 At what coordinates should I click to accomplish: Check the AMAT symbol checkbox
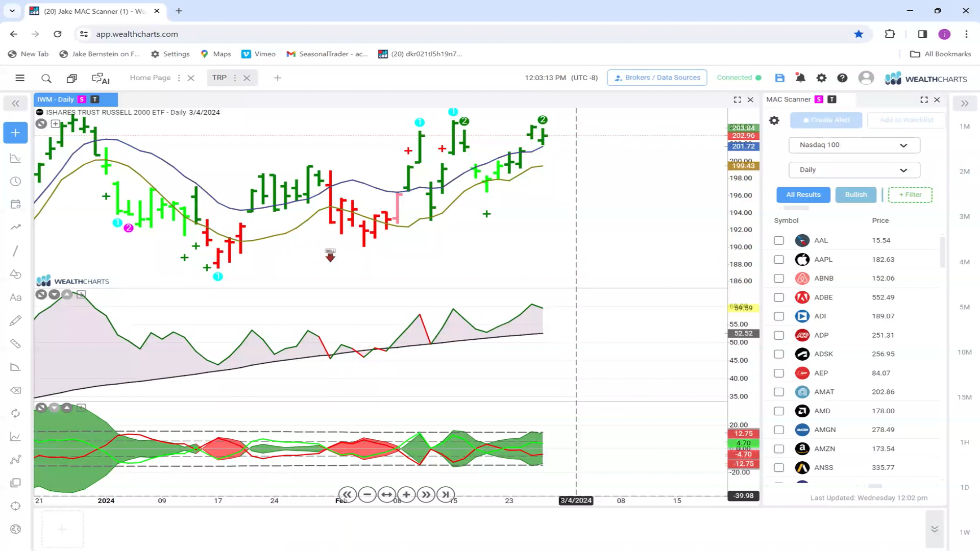(x=779, y=392)
